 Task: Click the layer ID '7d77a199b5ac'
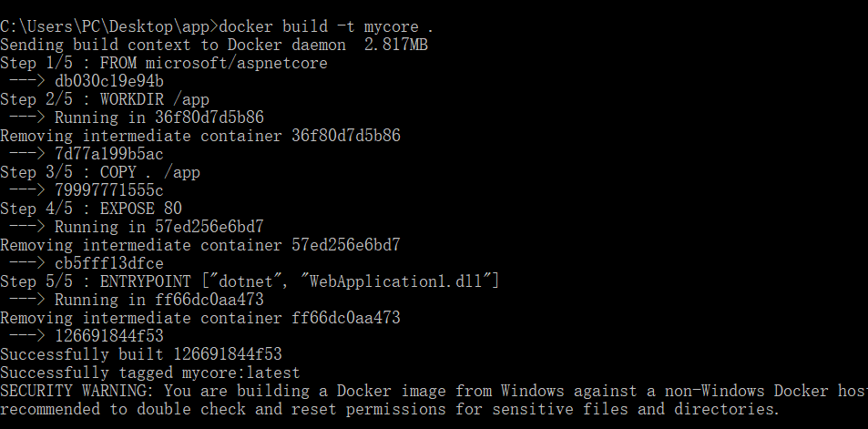point(109,154)
